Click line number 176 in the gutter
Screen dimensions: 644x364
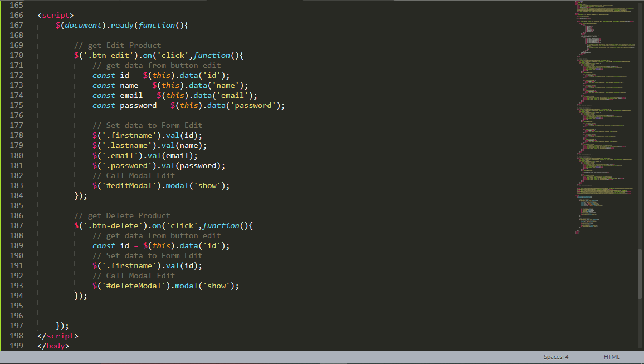click(16, 115)
